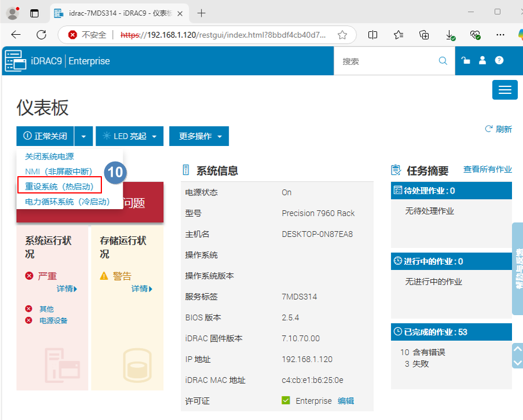Click the share/hand icon in blue header
The width and height of the screenshot is (523, 420).
pyautogui.click(x=466, y=60)
